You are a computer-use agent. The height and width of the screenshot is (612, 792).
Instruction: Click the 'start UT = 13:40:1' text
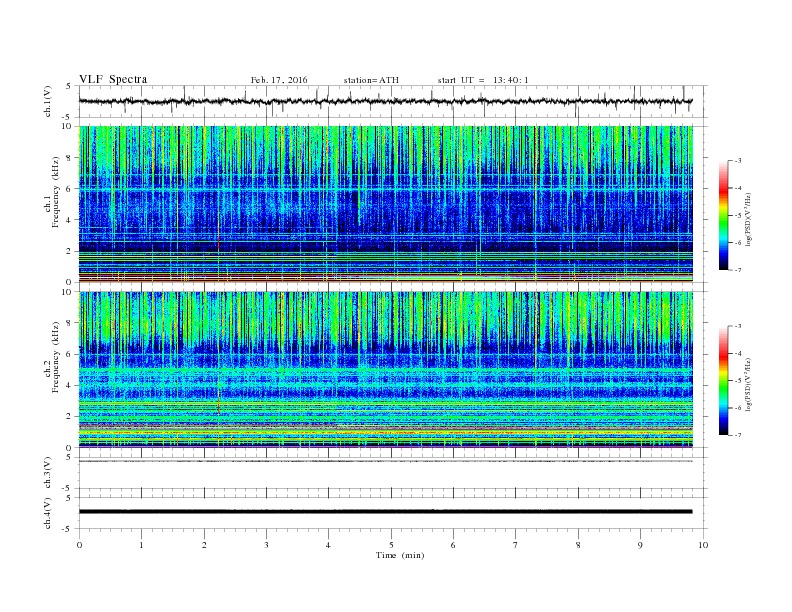tap(483, 80)
